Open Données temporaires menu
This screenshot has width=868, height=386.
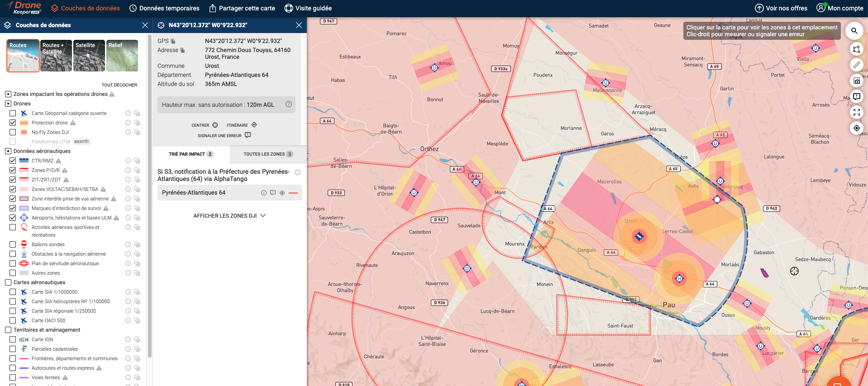click(x=164, y=8)
